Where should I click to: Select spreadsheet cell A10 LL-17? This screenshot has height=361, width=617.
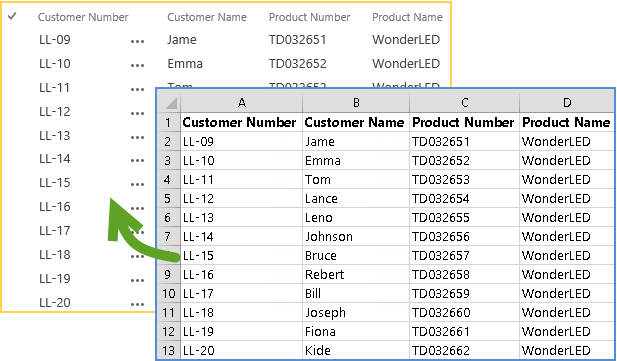tap(242, 293)
